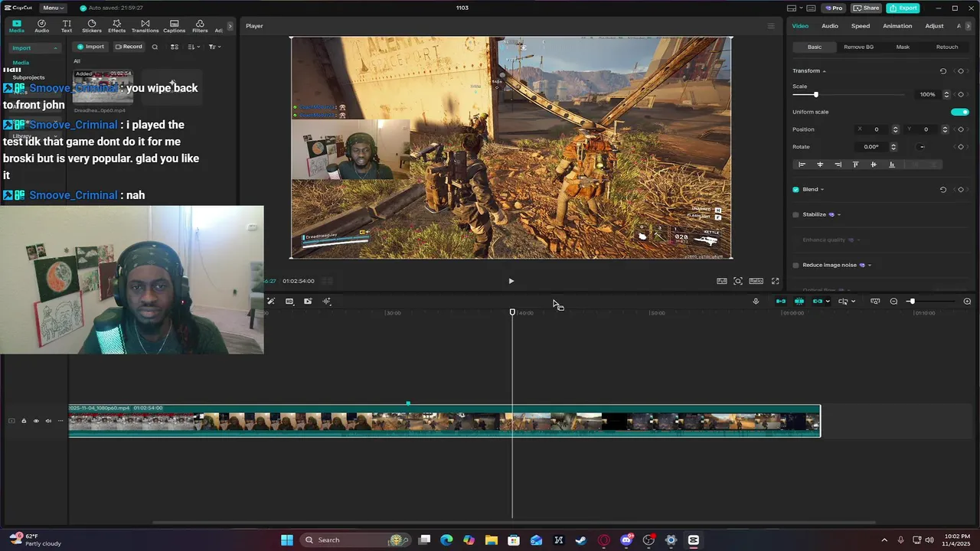Open the Stickers tab
Image resolution: width=980 pixels, height=551 pixels.
92,26
